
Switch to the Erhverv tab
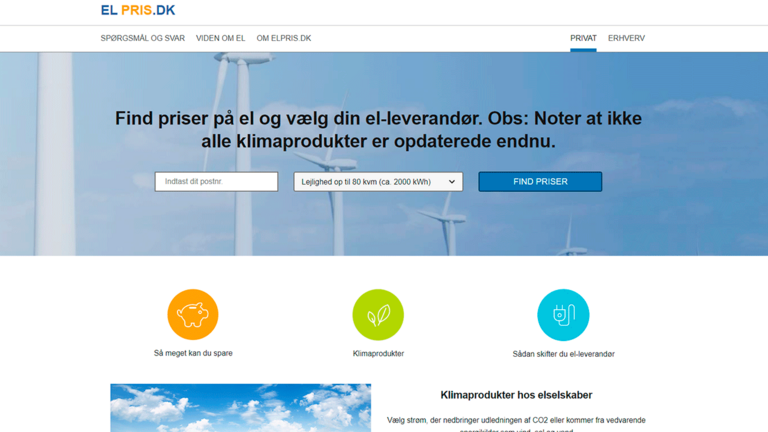(626, 38)
